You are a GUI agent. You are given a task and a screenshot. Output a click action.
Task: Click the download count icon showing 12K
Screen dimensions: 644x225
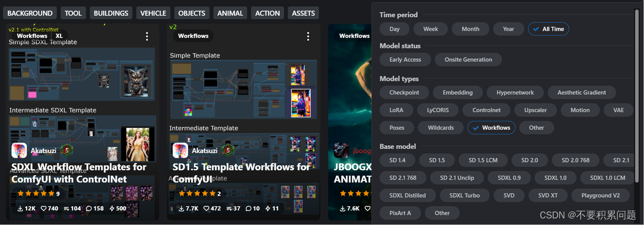pos(21,208)
